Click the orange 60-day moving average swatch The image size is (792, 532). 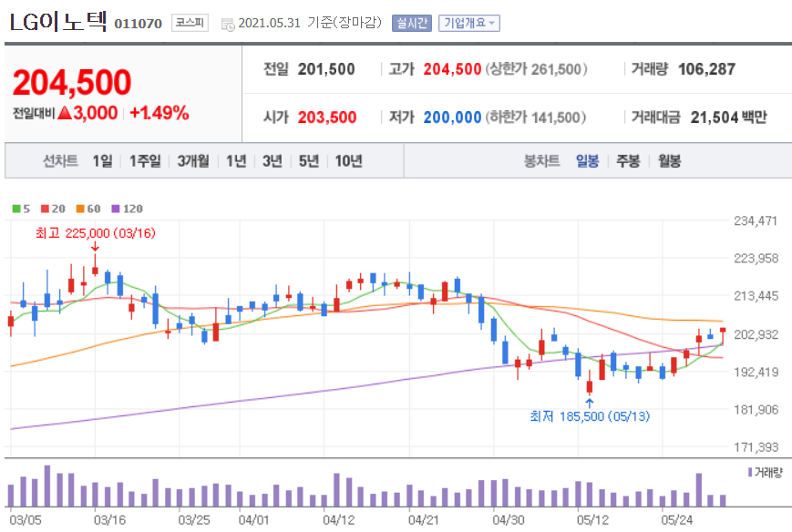[x=80, y=209]
